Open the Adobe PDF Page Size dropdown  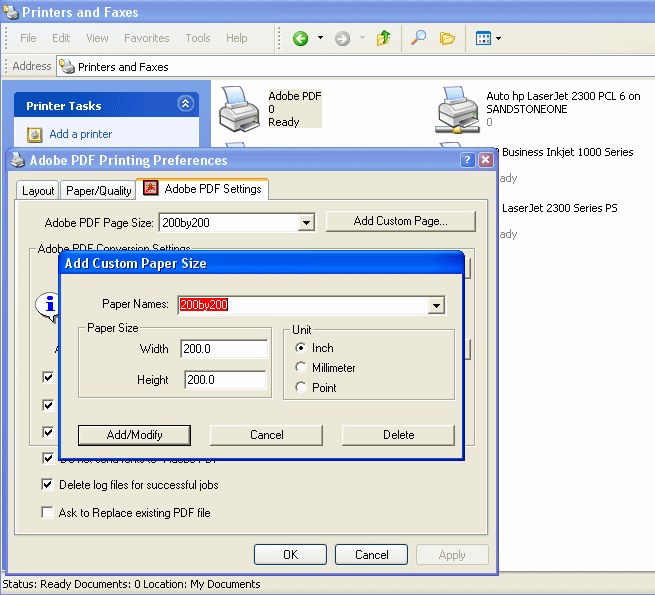click(x=306, y=222)
